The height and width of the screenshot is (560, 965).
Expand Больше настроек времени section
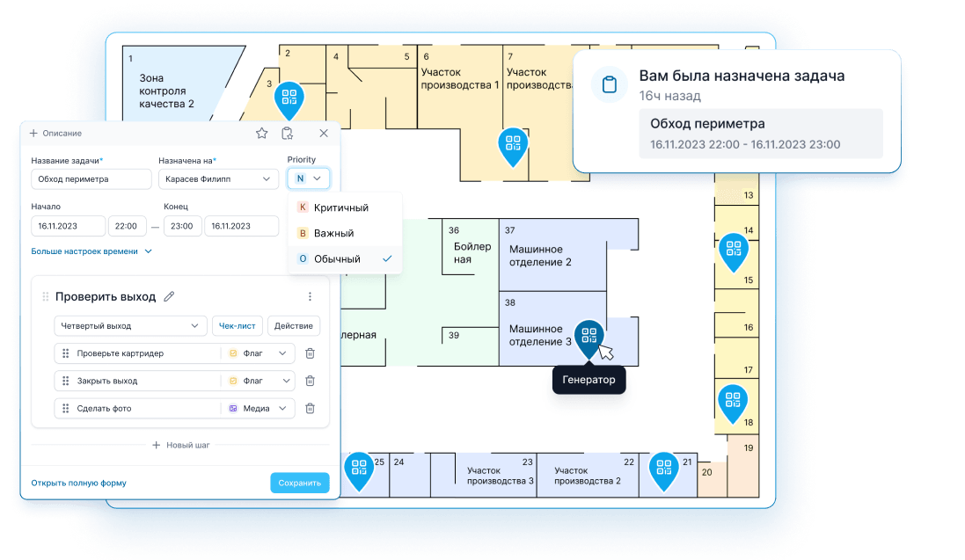click(91, 251)
